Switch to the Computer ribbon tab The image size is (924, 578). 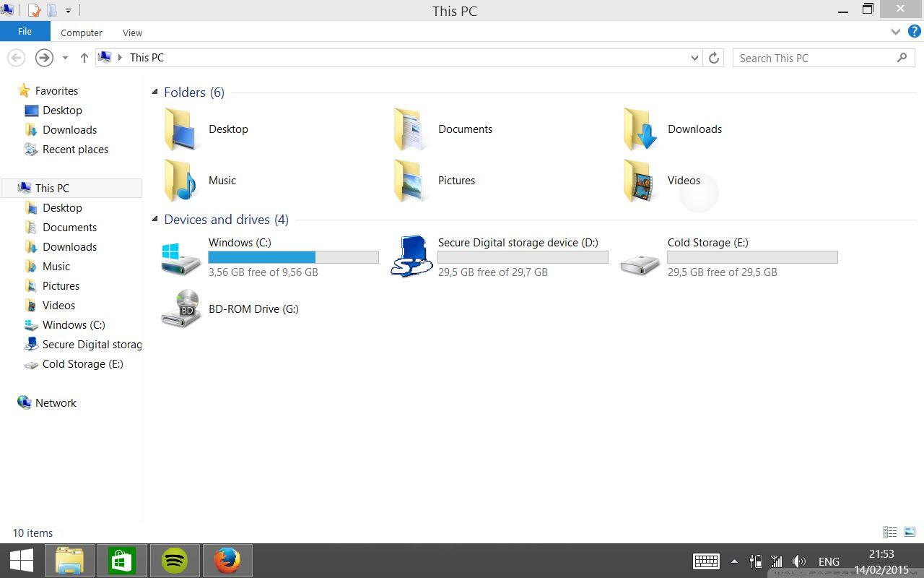81,33
